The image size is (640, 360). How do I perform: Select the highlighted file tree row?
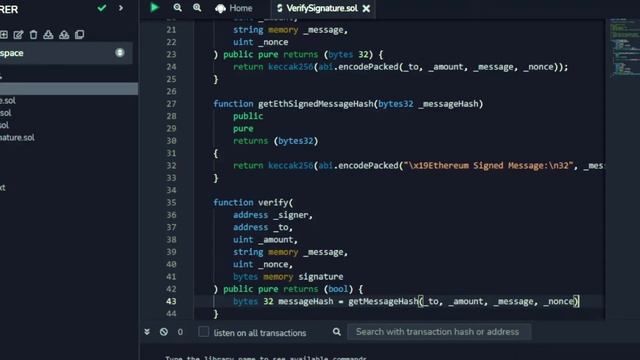[69, 89]
